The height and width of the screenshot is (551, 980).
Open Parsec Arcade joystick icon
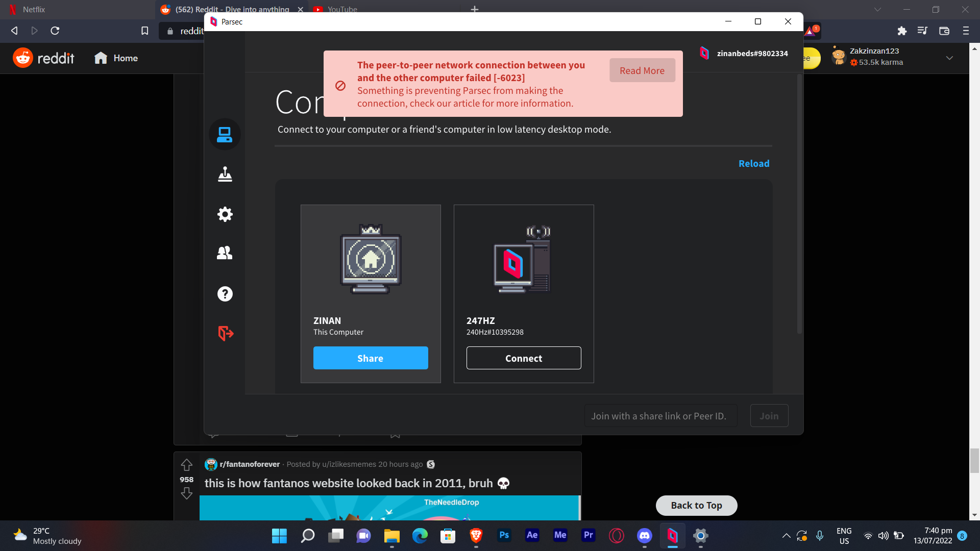pyautogui.click(x=225, y=174)
